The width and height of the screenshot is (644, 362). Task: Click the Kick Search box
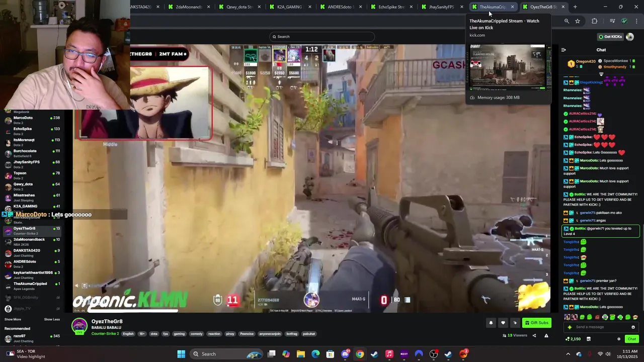tap(322, 37)
